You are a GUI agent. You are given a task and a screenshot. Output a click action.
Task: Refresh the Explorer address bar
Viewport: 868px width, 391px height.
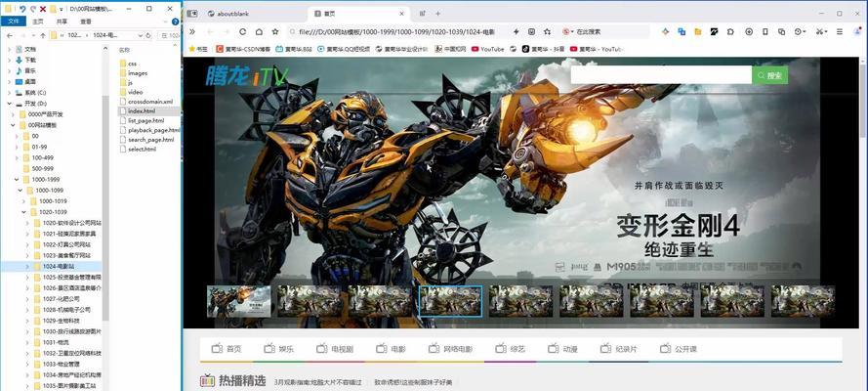pos(148,35)
